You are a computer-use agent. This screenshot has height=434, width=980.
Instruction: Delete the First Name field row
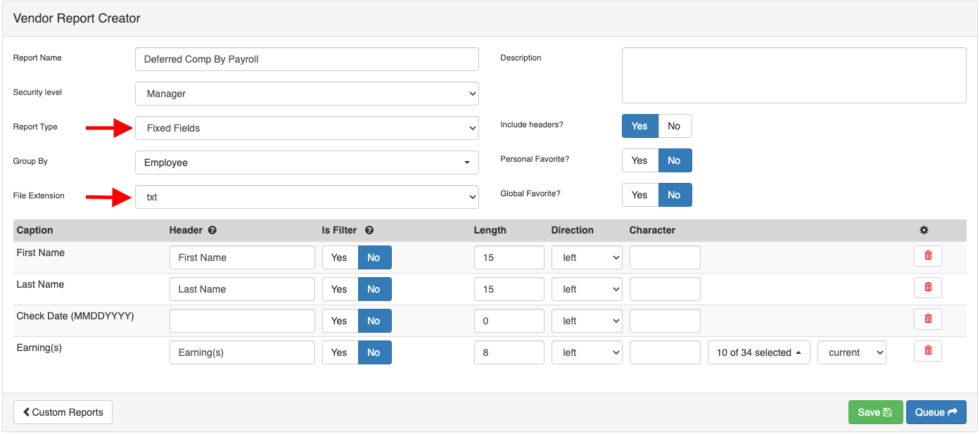[927, 256]
